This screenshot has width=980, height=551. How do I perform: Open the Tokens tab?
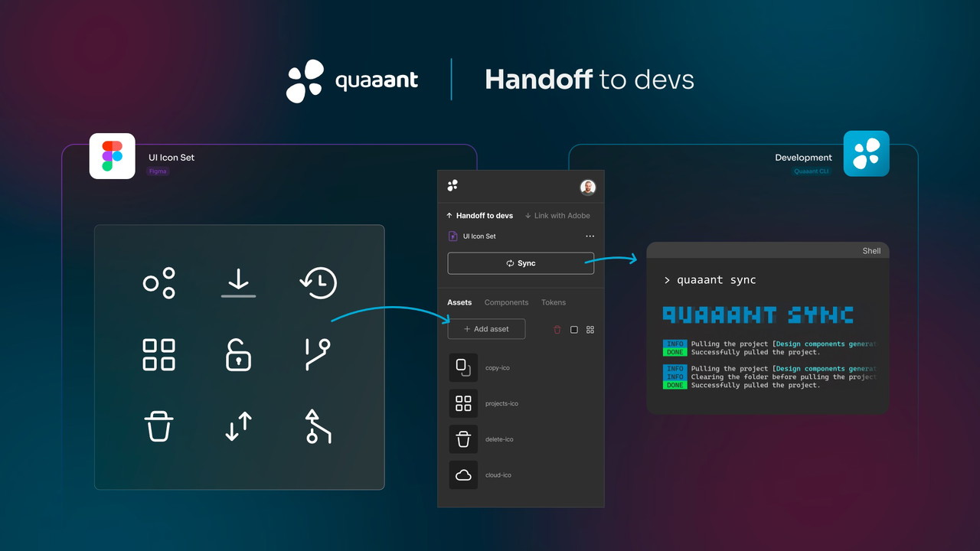(x=554, y=302)
